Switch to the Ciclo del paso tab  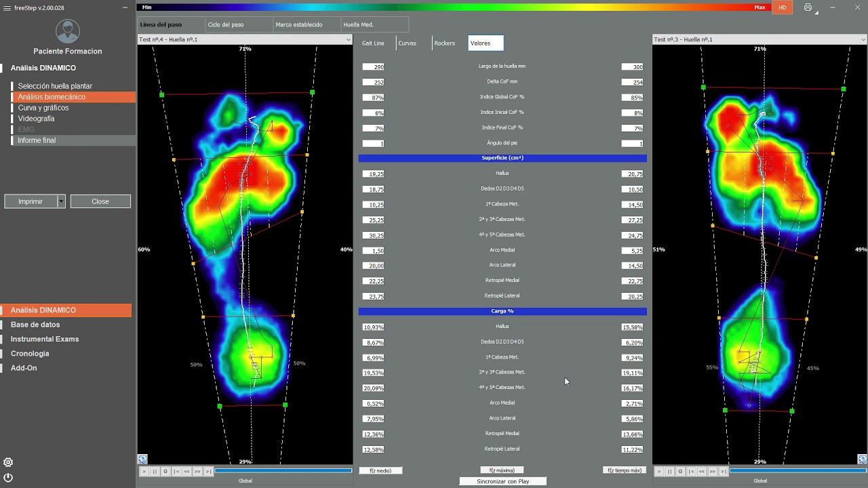click(239, 24)
